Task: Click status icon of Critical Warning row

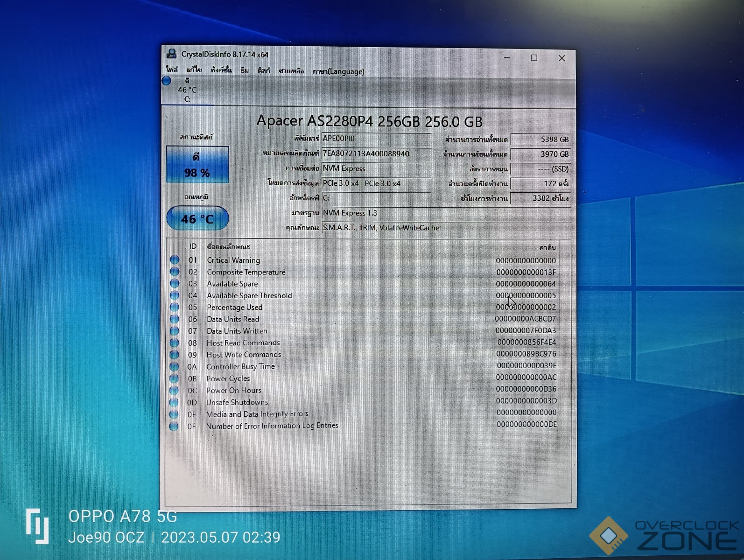Action: pos(175,259)
